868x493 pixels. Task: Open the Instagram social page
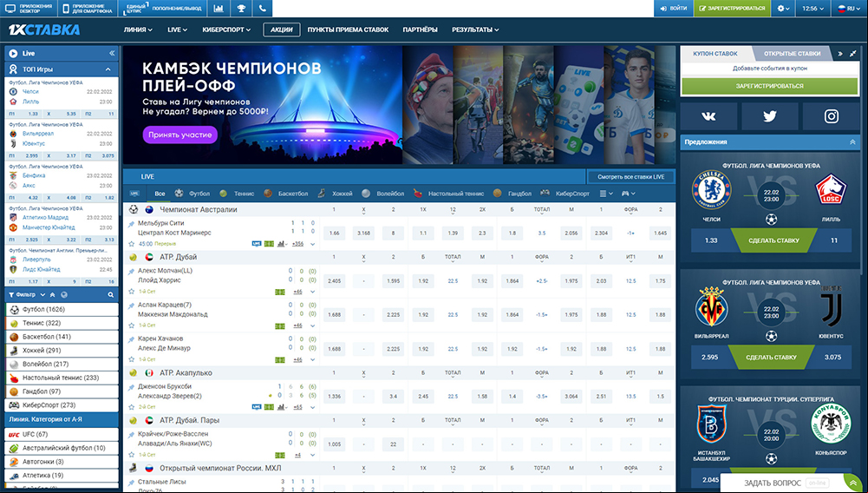coord(831,115)
